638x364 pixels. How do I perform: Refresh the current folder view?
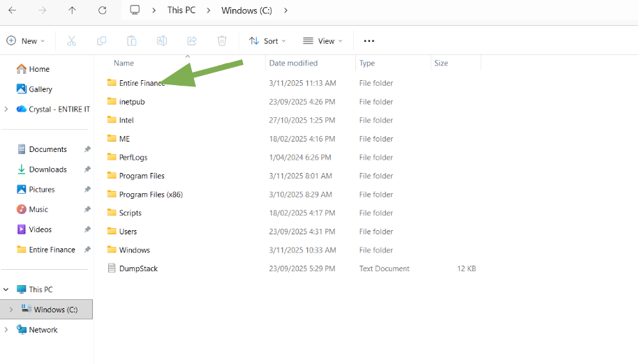(103, 10)
